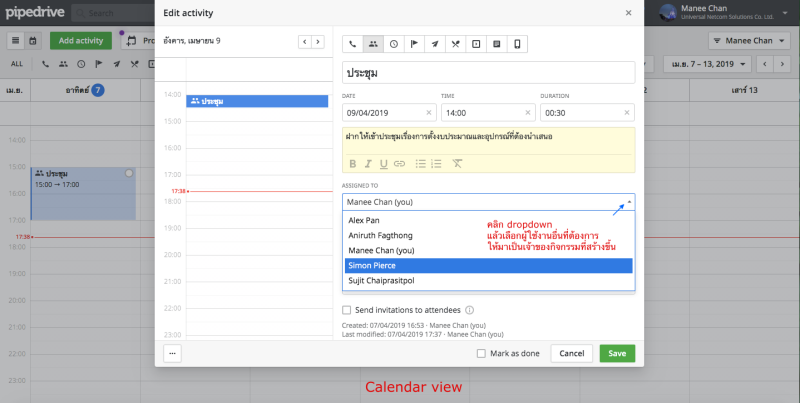800x403 pixels.
Task: Edit the duration field 00:30
Action: [587, 113]
